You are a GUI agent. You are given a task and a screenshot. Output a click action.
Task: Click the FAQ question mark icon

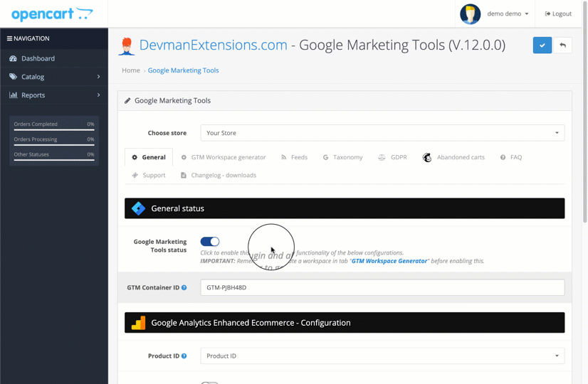point(503,157)
